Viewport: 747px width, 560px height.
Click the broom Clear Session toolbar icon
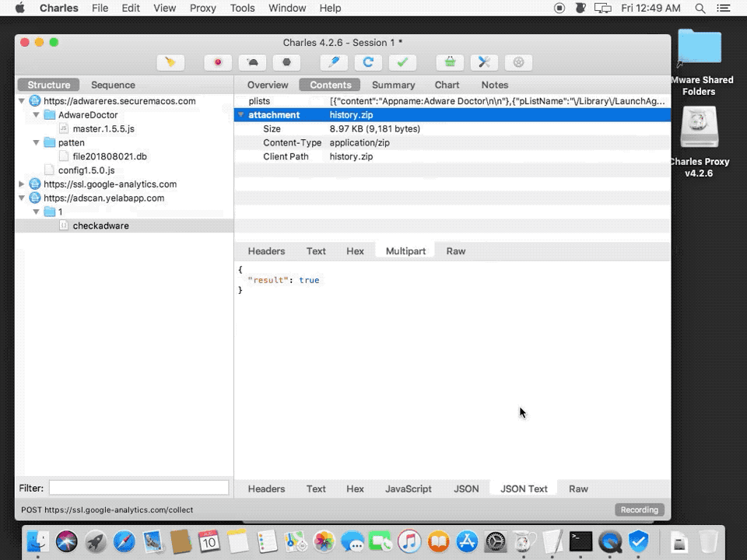(x=170, y=62)
